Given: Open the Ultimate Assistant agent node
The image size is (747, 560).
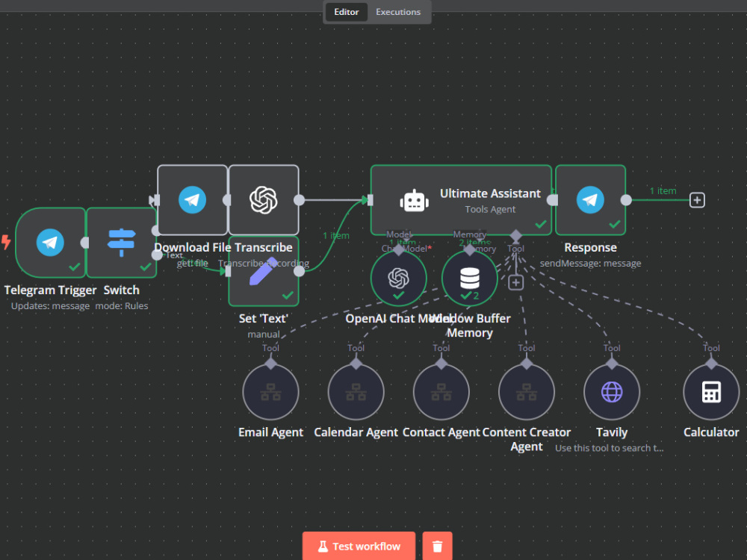Looking at the screenshot, I should [461, 200].
